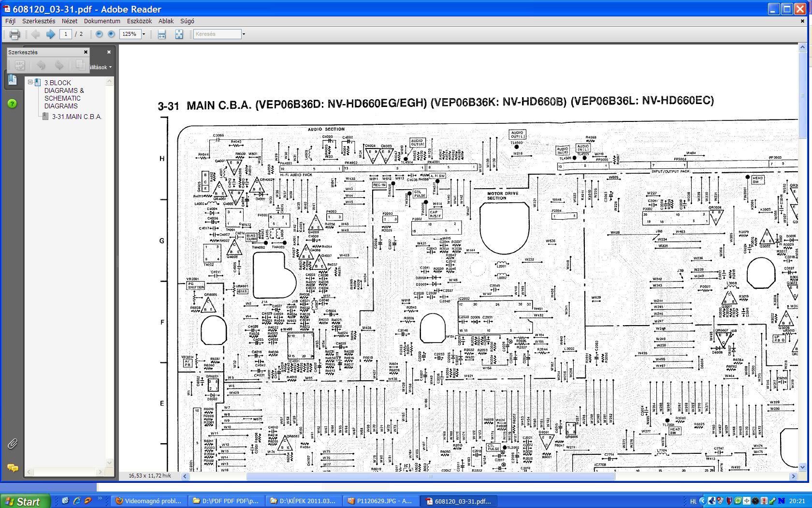812x508 pixels.
Task: Click the document horizontal scrollbar right arrow
Action: (793, 477)
